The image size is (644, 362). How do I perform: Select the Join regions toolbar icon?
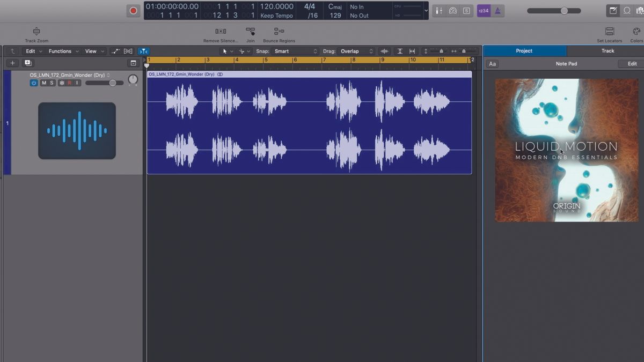click(250, 32)
